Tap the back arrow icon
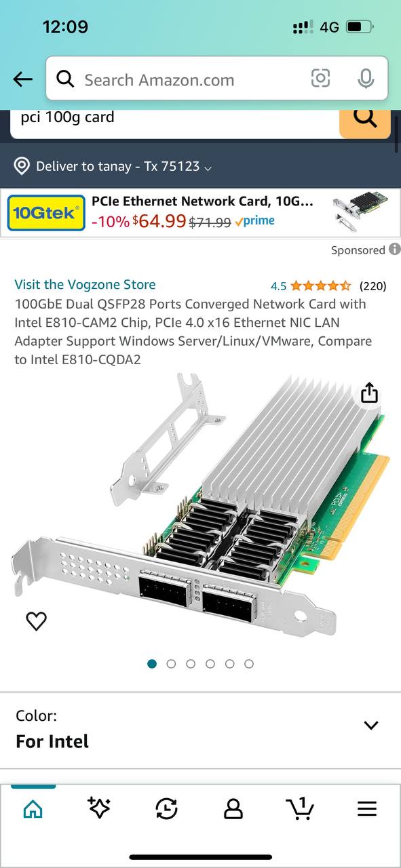The image size is (401, 868). [23, 79]
